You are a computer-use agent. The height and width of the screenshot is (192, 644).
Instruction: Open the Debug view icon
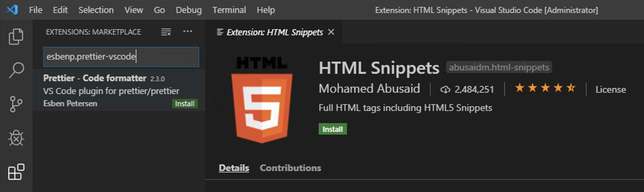16,138
